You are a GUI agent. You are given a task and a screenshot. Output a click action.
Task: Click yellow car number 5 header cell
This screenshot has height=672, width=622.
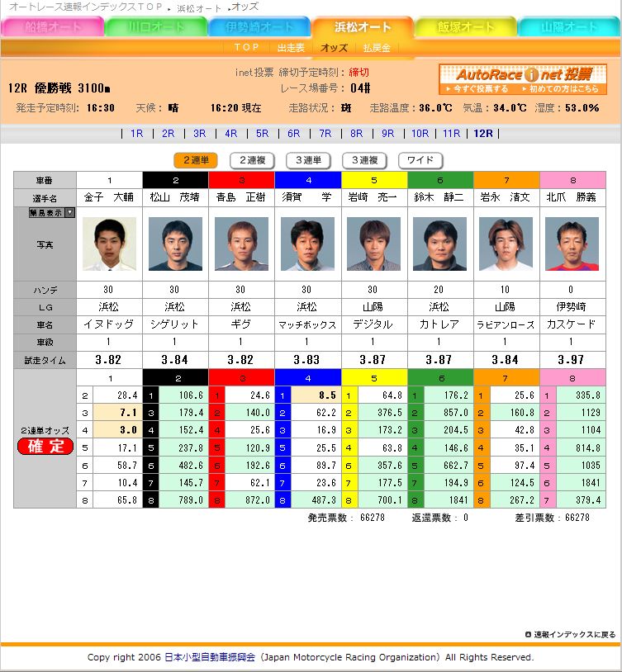coord(374,180)
